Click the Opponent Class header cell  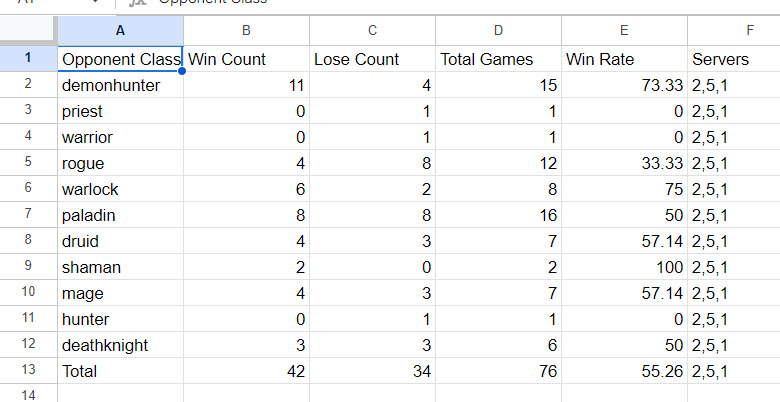point(120,59)
